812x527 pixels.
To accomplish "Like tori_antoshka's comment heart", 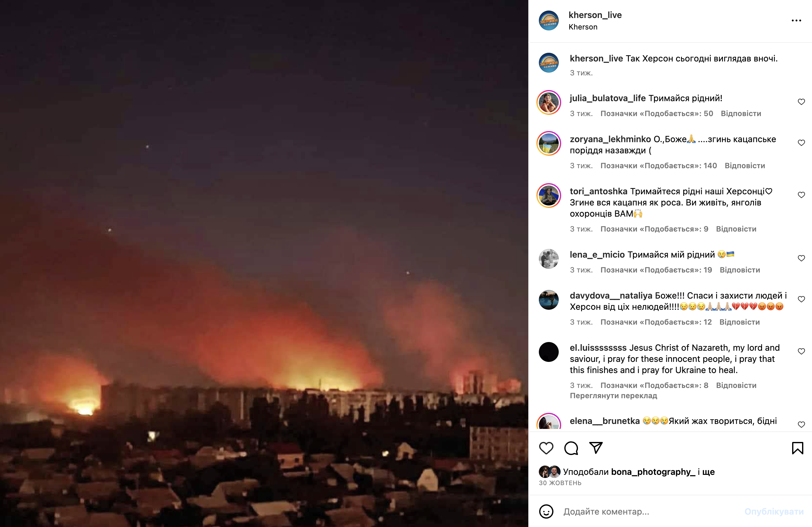I will (801, 195).
